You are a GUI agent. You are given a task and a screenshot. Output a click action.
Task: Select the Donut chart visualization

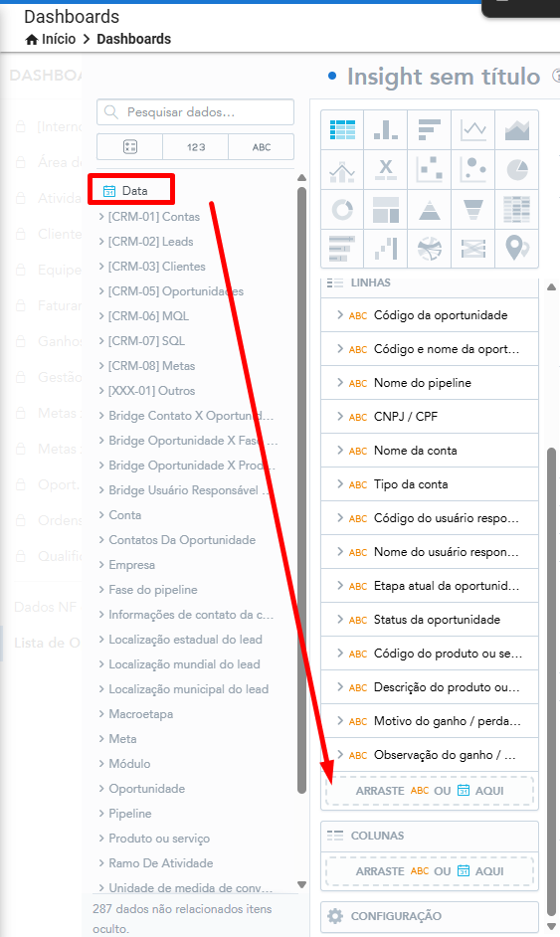point(342,209)
